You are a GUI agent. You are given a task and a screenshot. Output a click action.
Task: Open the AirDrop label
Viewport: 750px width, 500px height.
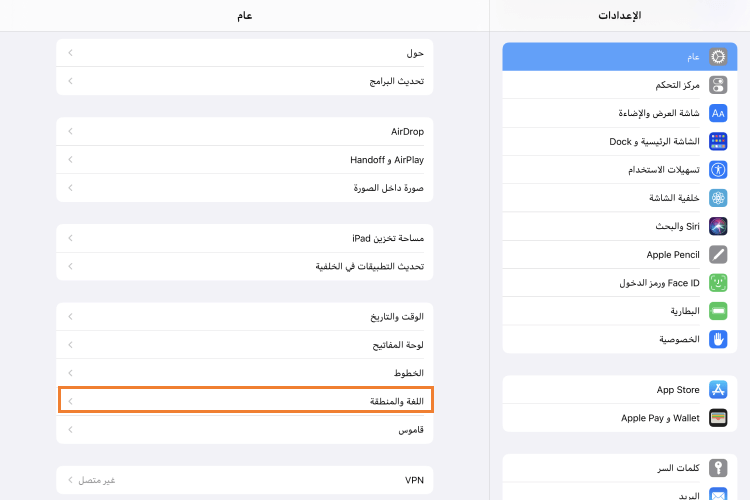click(x=408, y=132)
